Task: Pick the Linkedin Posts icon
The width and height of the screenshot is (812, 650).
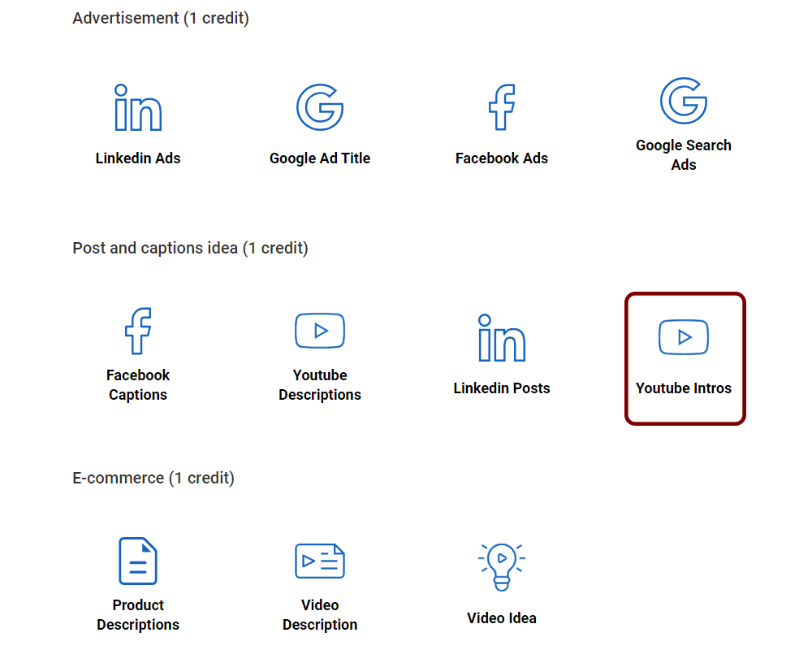Action: tap(502, 337)
